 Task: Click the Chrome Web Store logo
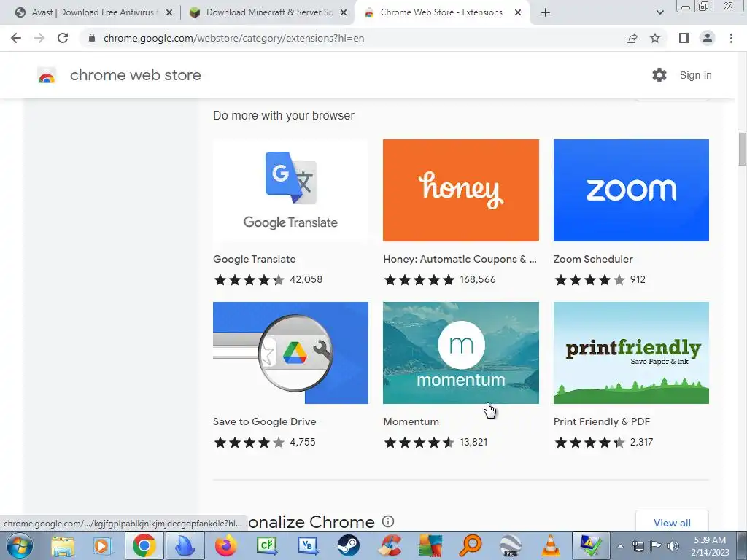[x=47, y=75]
